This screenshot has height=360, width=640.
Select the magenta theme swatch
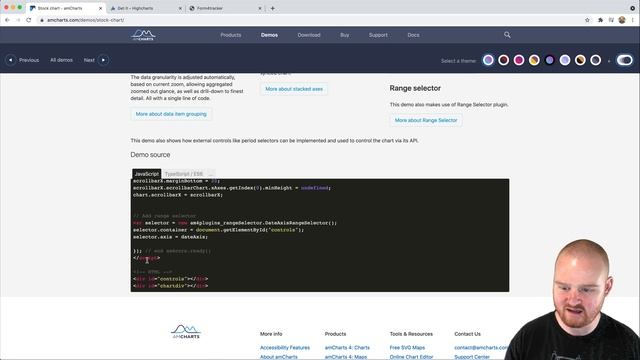point(519,60)
